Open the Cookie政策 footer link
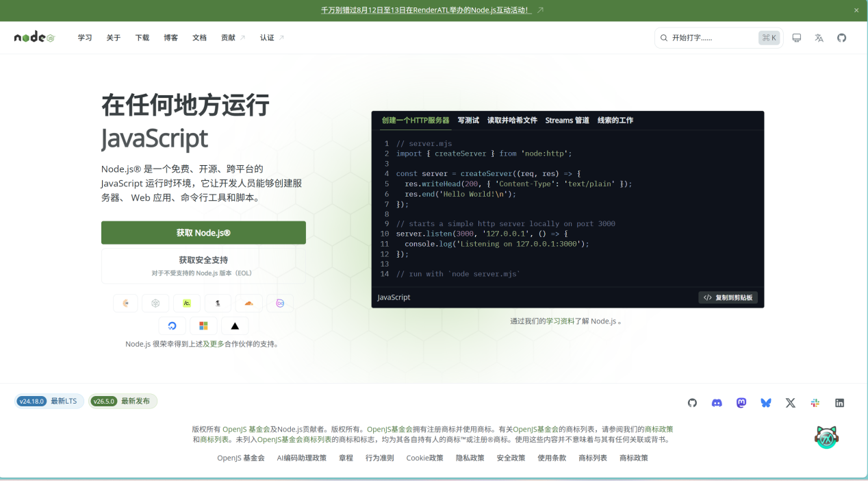868x481 pixels. click(x=425, y=458)
